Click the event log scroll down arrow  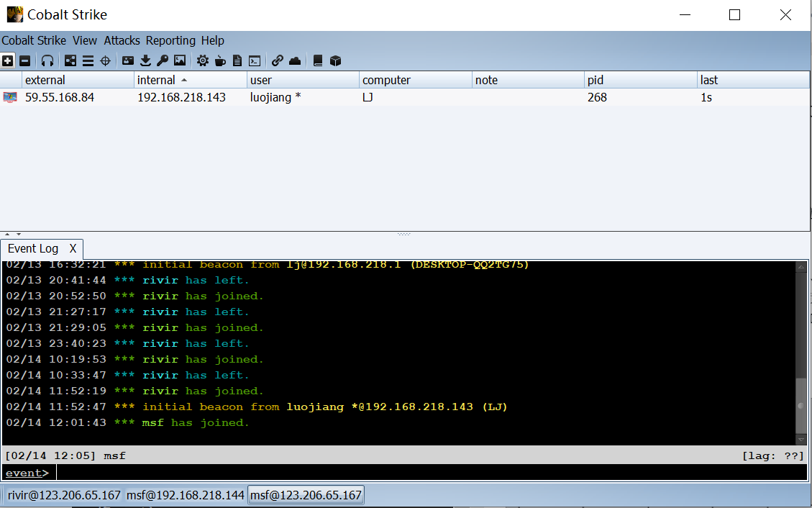[801, 440]
